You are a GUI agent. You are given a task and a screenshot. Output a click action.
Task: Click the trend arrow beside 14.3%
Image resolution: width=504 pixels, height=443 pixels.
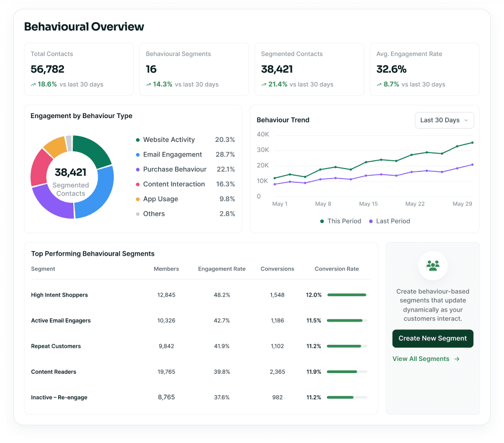click(x=149, y=85)
